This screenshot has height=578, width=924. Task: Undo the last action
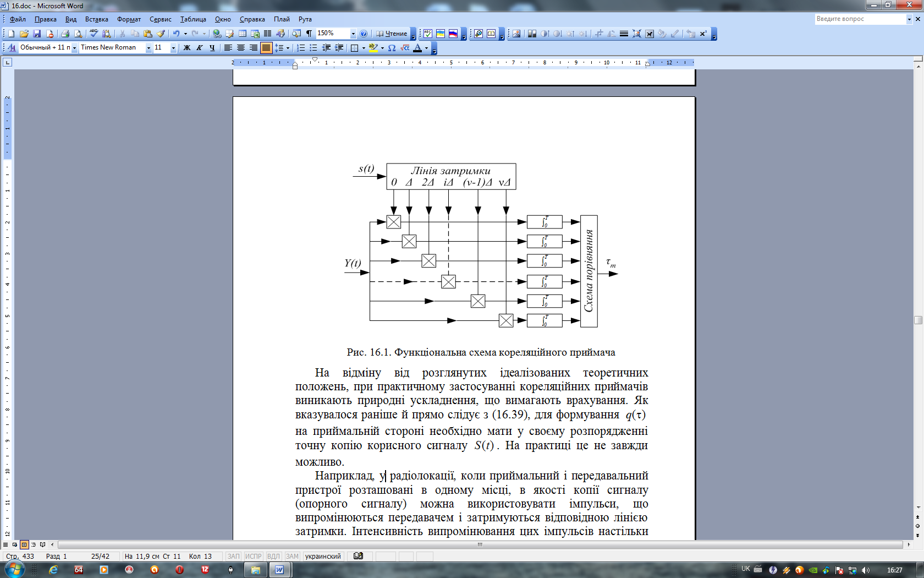pyautogui.click(x=177, y=34)
